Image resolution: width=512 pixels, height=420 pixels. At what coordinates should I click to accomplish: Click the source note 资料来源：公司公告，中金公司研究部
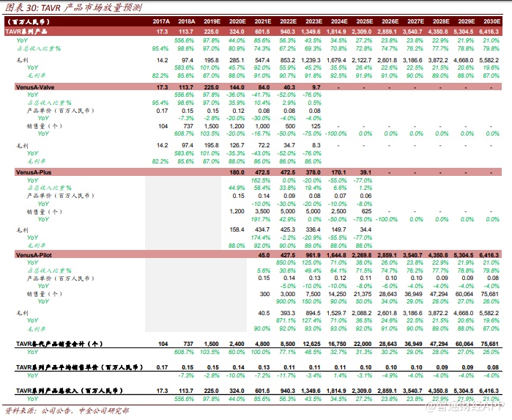point(67,411)
